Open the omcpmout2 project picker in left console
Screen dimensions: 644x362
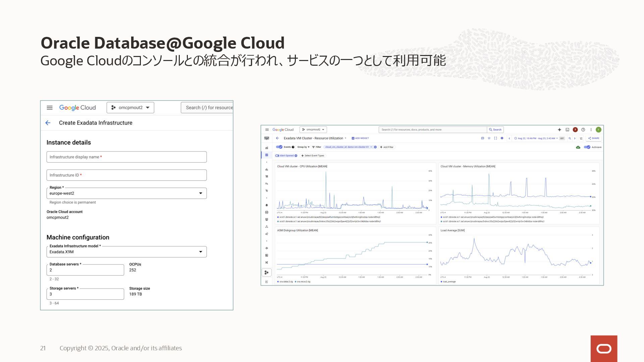(x=130, y=108)
